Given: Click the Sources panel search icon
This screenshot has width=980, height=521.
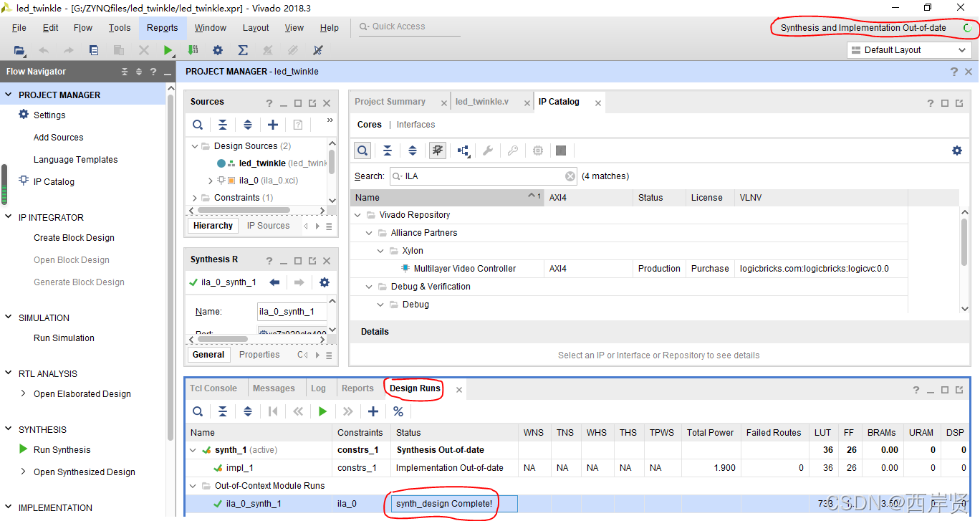Looking at the screenshot, I should (x=198, y=125).
